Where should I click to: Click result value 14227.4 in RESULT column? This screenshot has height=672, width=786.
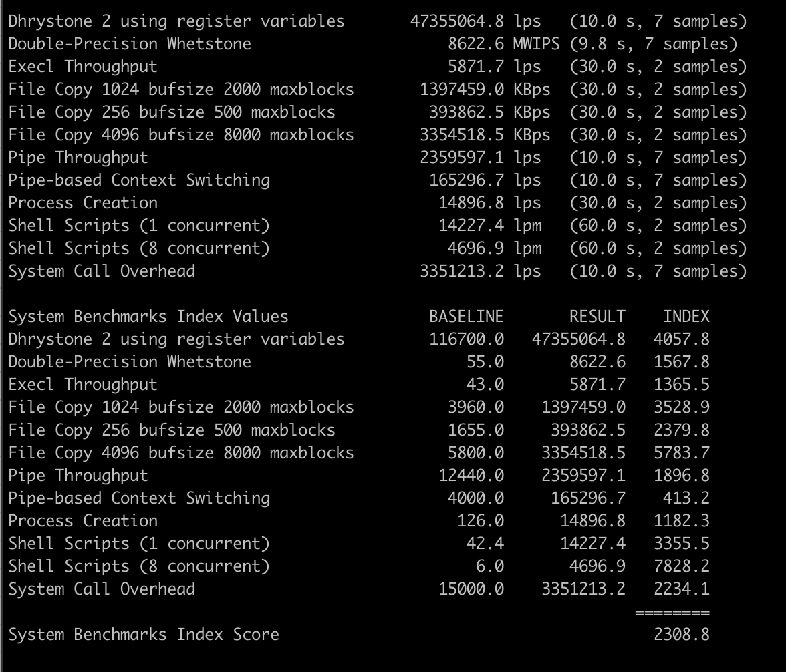[592, 543]
